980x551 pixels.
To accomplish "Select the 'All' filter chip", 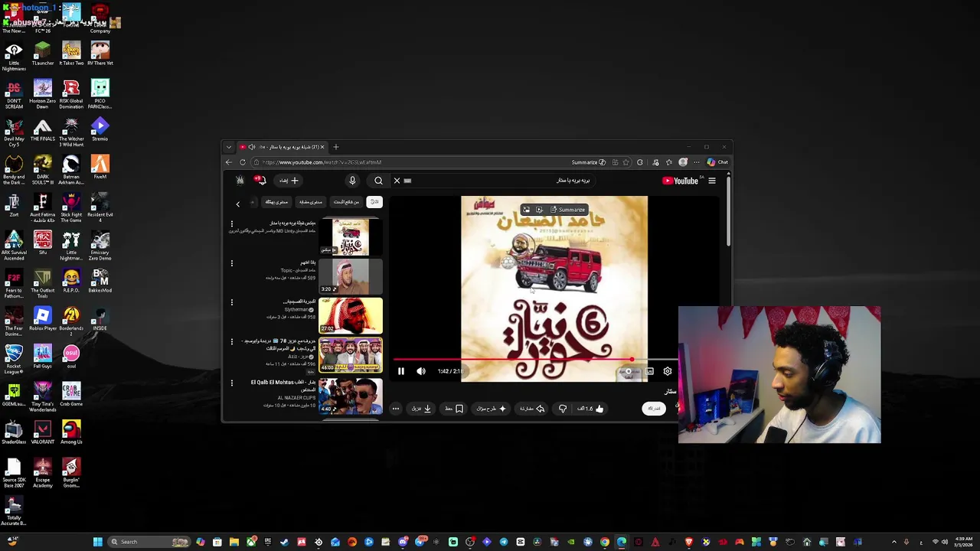I will click(374, 202).
